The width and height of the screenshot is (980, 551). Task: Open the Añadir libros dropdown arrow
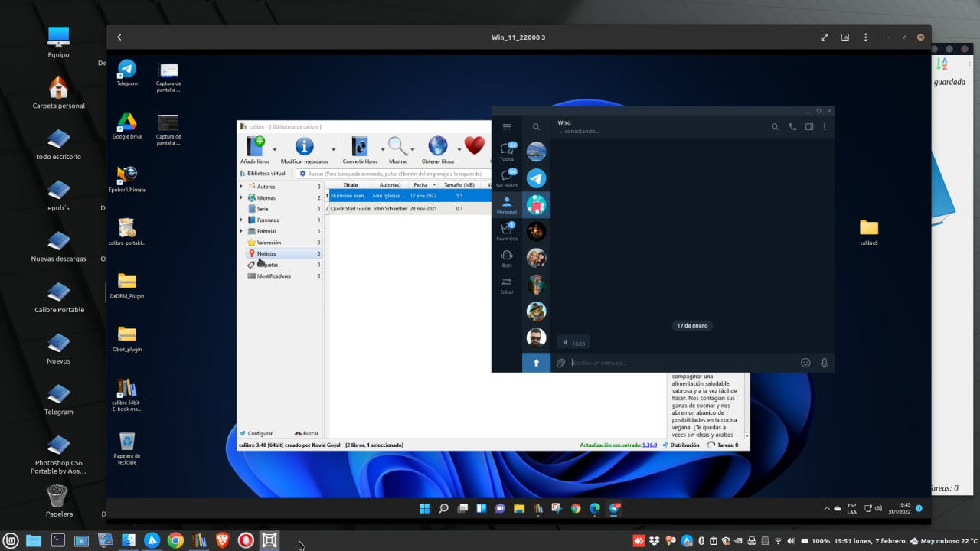click(x=274, y=149)
